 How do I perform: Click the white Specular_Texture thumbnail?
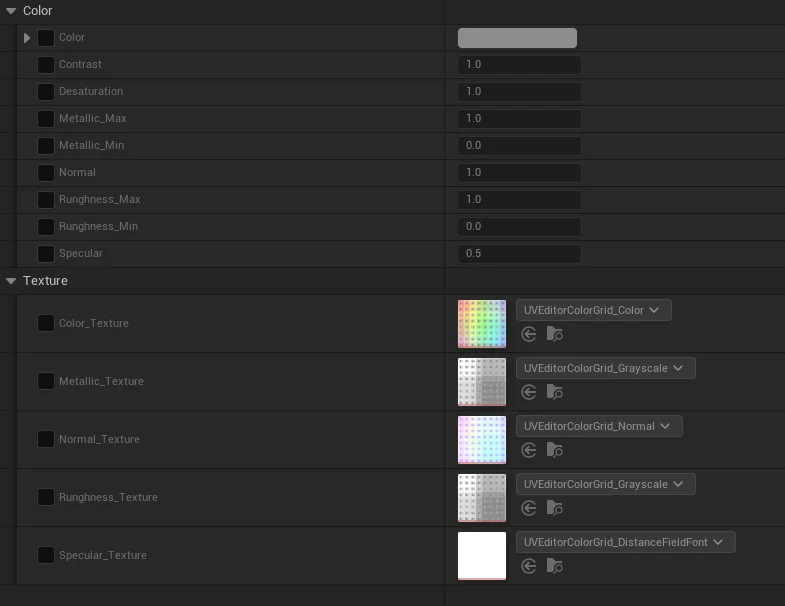pyautogui.click(x=482, y=556)
